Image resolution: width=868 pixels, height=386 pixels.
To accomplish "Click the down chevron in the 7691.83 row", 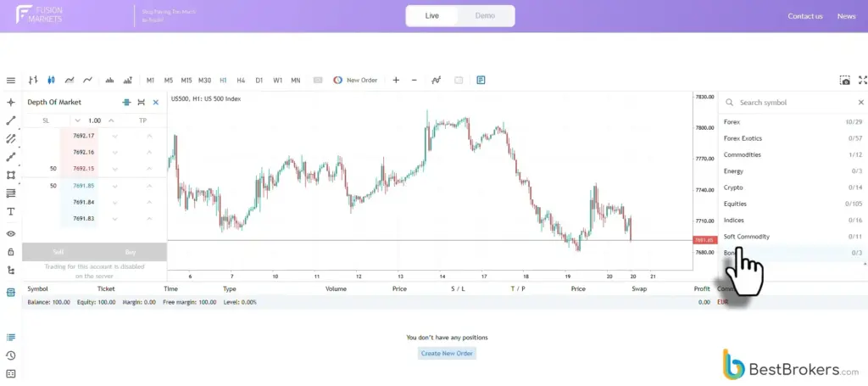I will [114, 219].
